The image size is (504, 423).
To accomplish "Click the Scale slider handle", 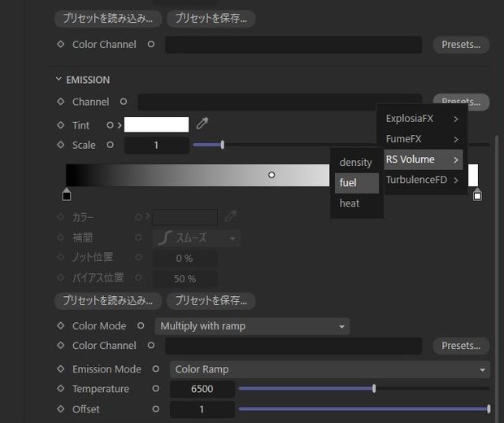I will click(223, 145).
